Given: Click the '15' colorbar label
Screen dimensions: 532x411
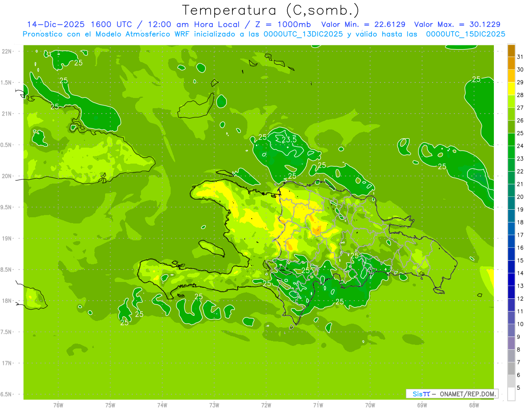Looking at the screenshot, I should coord(520,261).
